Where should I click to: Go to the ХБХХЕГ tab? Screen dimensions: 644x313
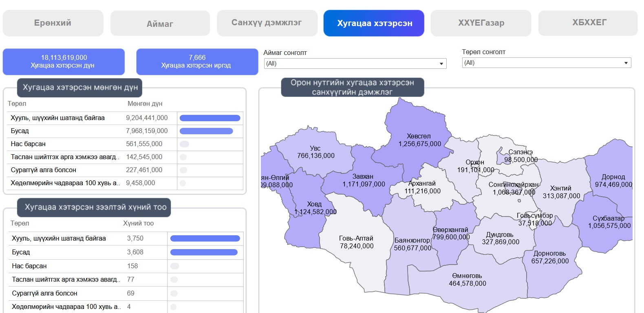coord(589,23)
